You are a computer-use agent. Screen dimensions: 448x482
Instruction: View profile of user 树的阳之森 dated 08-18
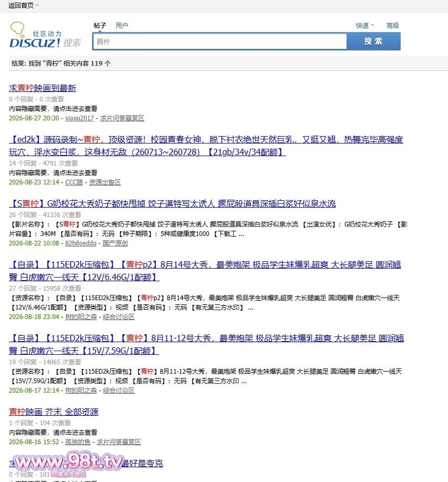click(81, 317)
